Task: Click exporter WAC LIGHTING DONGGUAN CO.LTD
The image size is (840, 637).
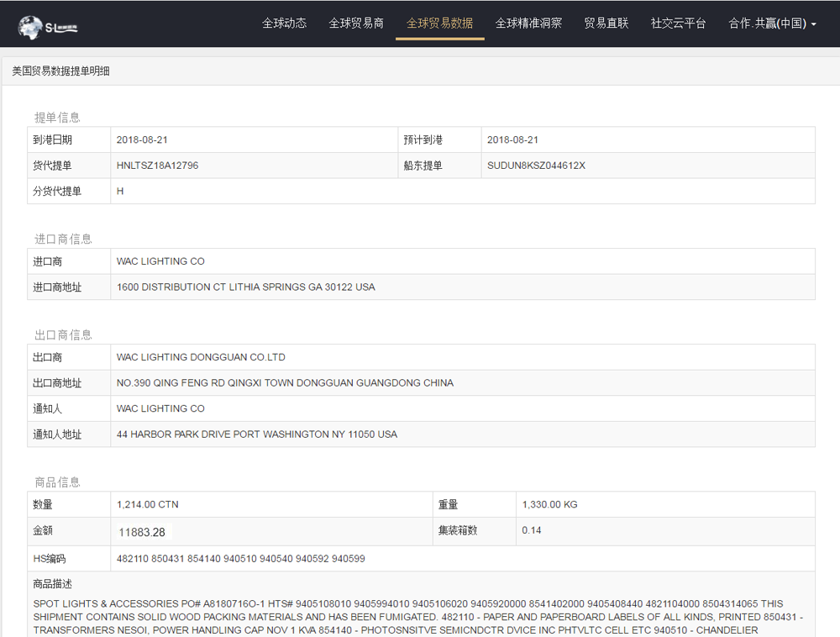Action: 201,357
